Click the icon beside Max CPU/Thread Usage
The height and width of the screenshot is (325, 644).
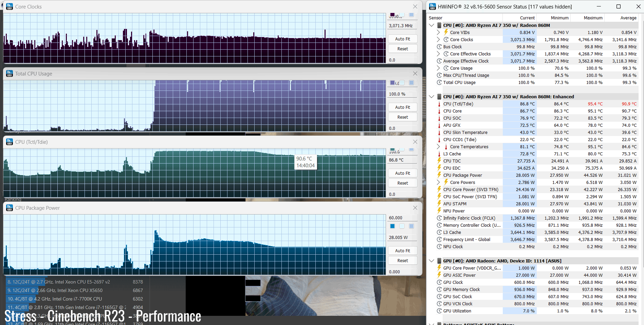439,75
